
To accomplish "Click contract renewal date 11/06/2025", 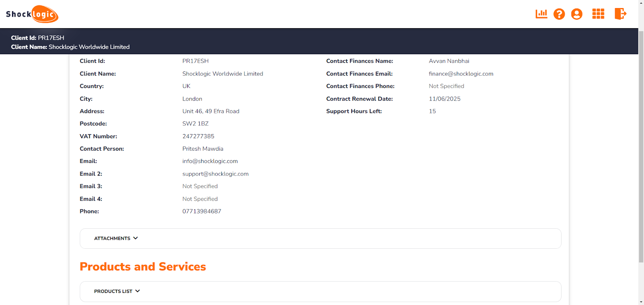I will tap(444, 99).
